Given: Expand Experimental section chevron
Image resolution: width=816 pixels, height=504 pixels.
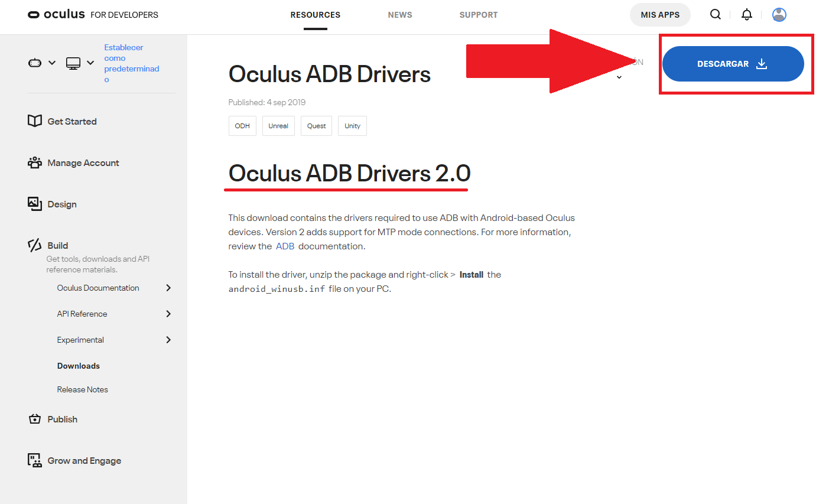Looking at the screenshot, I should [x=168, y=340].
